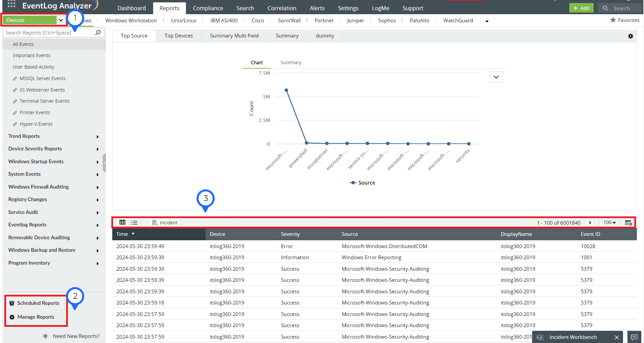
Task: Click the Need New Reports lightbulb icon
Action: point(46,336)
